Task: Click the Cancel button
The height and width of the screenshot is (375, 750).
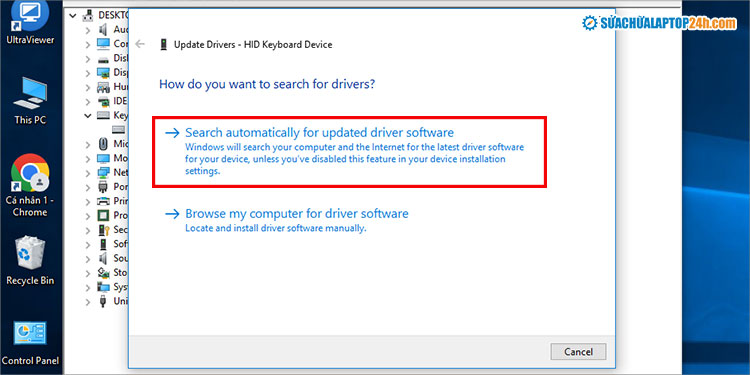Action: pos(578,352)
